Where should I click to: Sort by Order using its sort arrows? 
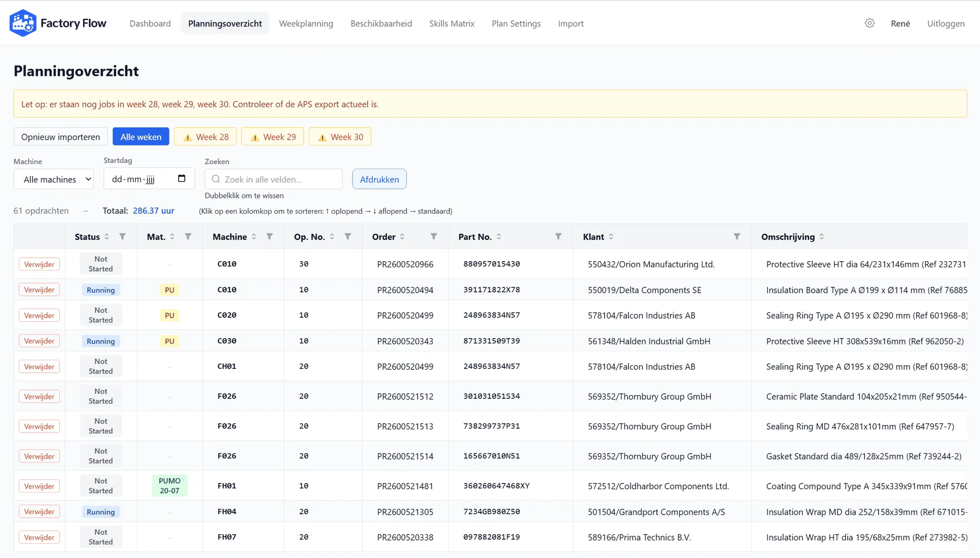pos(402,236)
